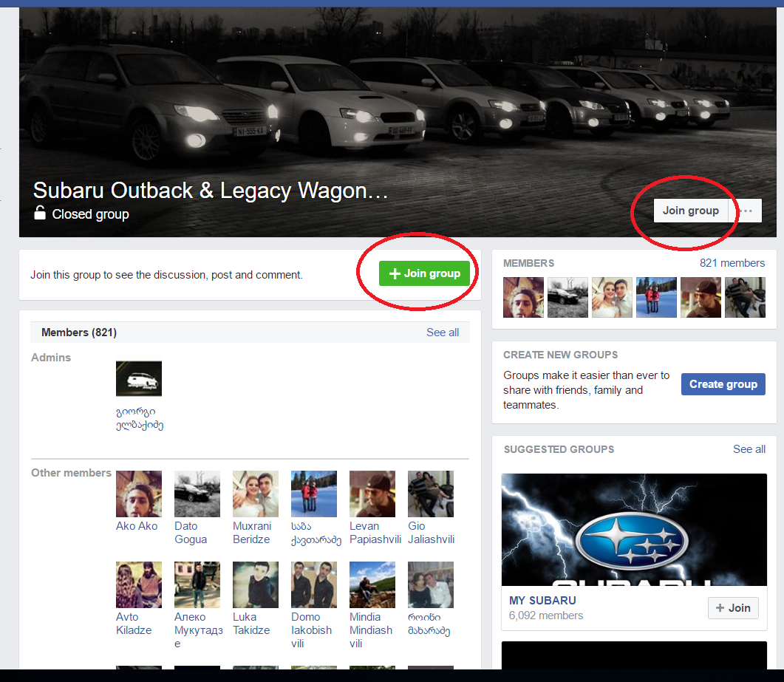Click the Ako Ako name link
Screen dimensions: 784x682
137,526
